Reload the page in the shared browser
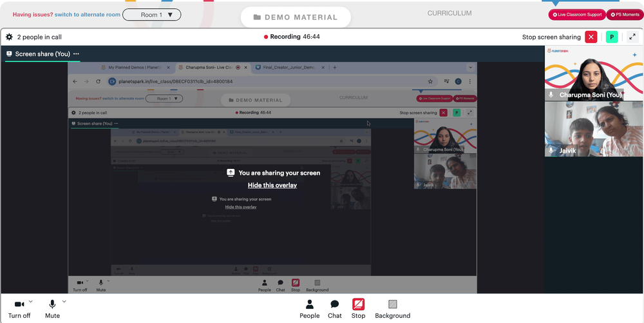 pos(98,81)
